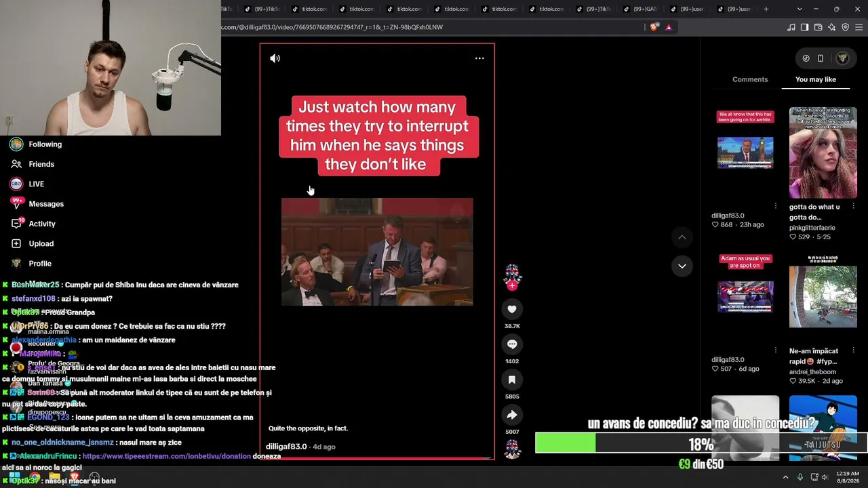Click the 38.7K like count

[x=512, y=326]
